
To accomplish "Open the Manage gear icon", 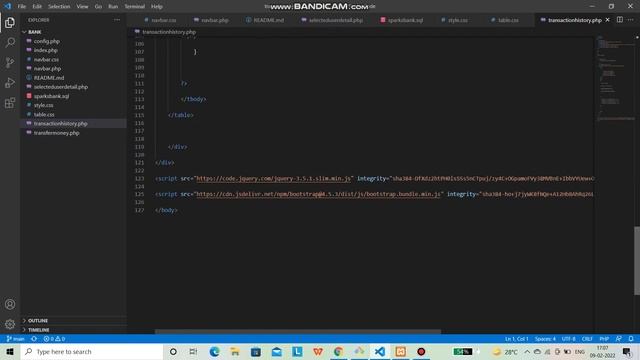I will pos(10,324).
